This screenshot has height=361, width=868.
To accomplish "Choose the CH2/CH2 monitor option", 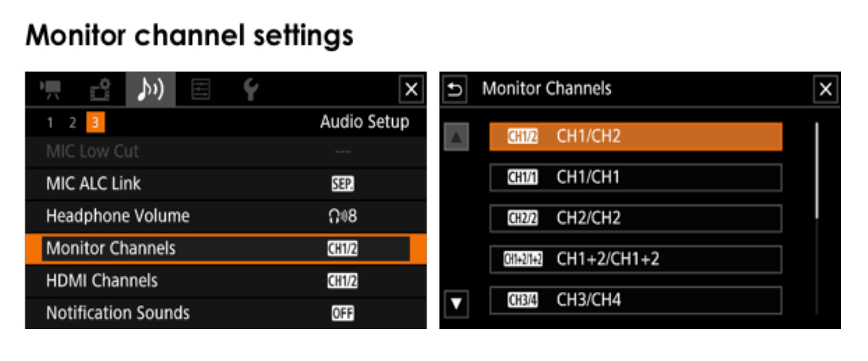I will 635,218.
